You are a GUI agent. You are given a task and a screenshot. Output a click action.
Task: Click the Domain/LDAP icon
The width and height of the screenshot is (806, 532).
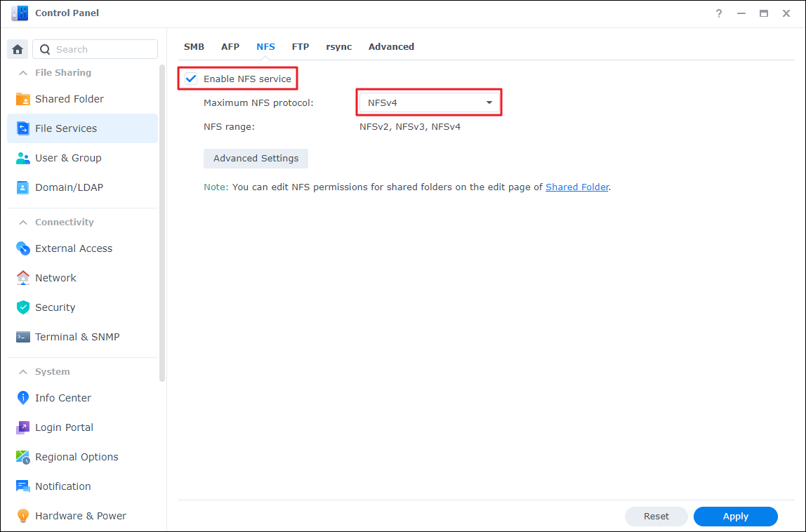[23, 187]
